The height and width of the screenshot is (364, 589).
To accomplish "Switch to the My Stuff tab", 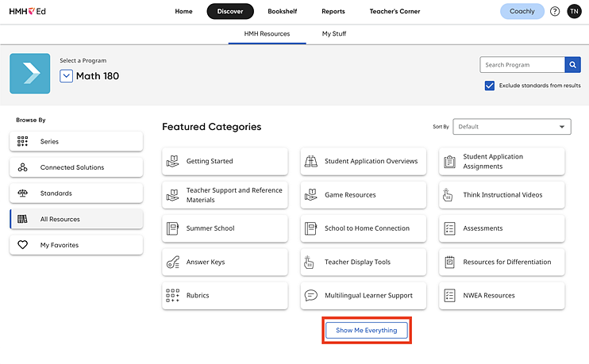I will [x=334, y=34].
